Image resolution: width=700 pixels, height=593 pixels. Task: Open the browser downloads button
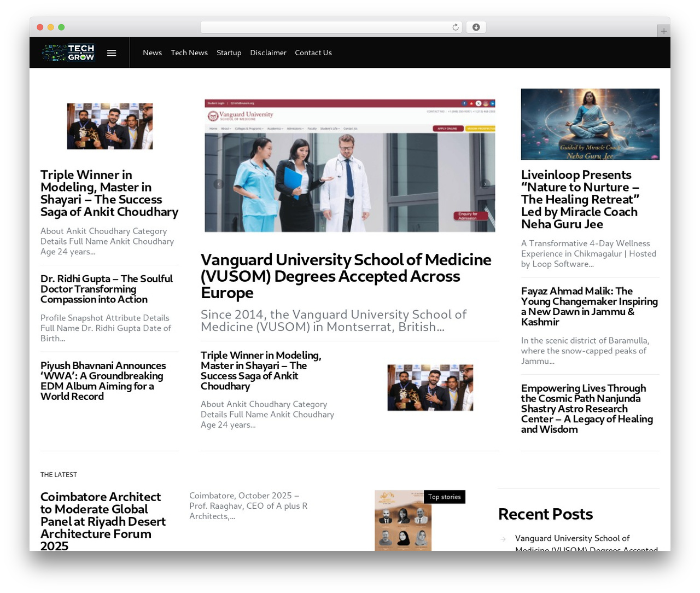[476, 27]
